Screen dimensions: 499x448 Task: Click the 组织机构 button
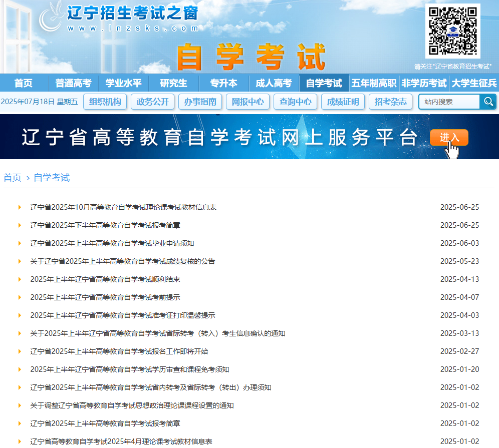tap(105, 102)
